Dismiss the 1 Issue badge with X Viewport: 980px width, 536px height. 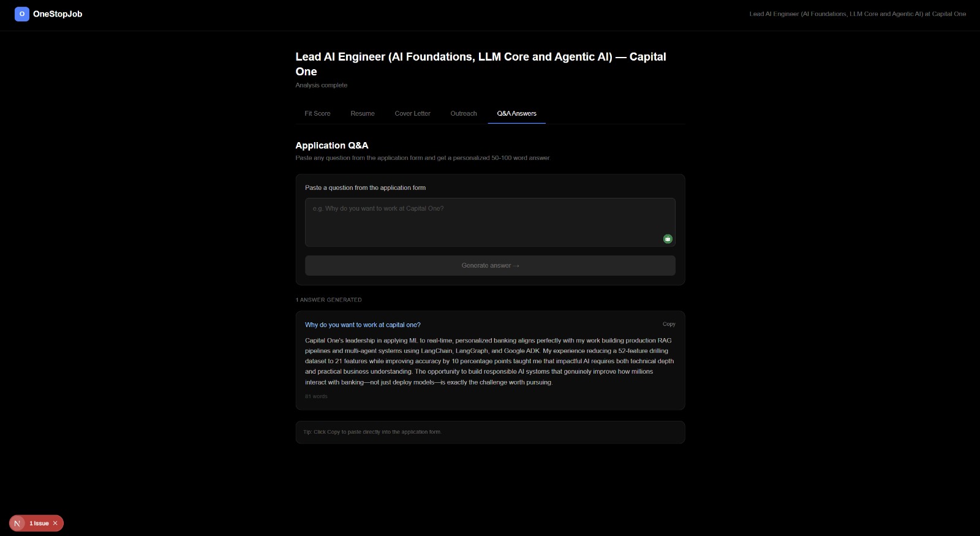55,523
